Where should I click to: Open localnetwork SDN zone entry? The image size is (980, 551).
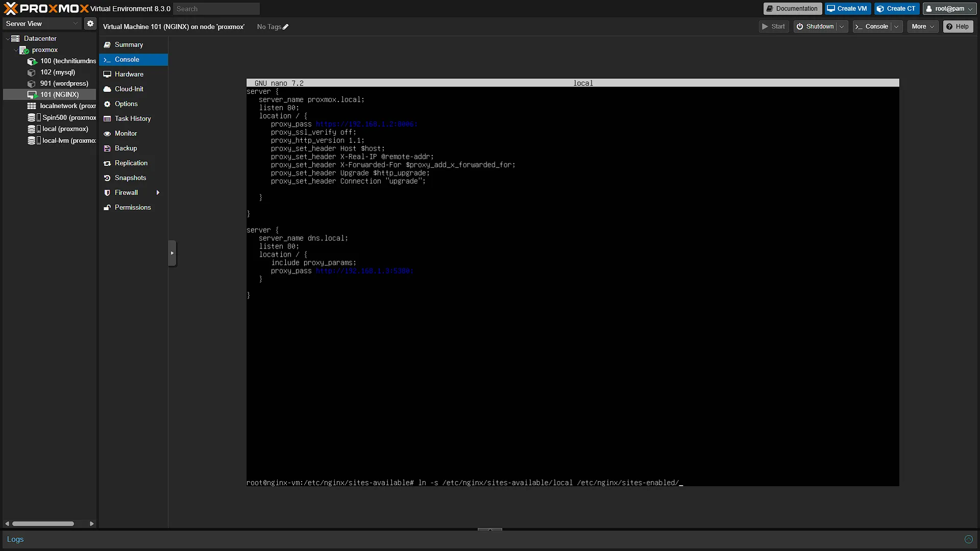click(x=62, y=106)
